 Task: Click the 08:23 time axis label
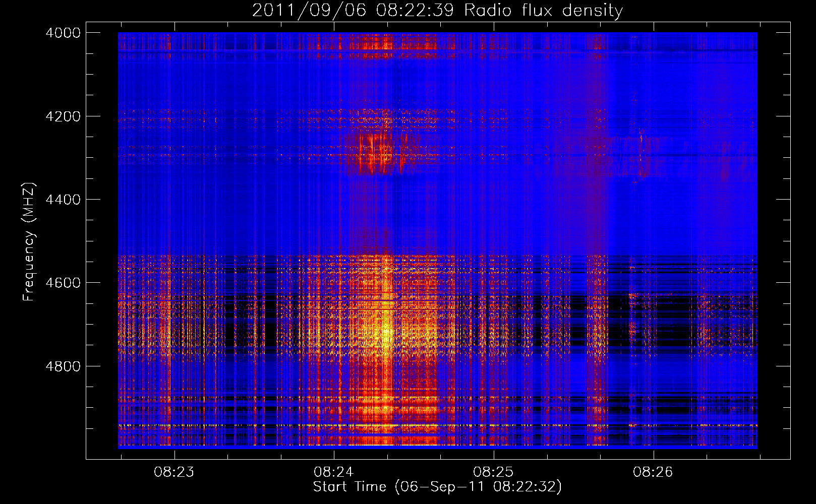click(x=174, y=472)
